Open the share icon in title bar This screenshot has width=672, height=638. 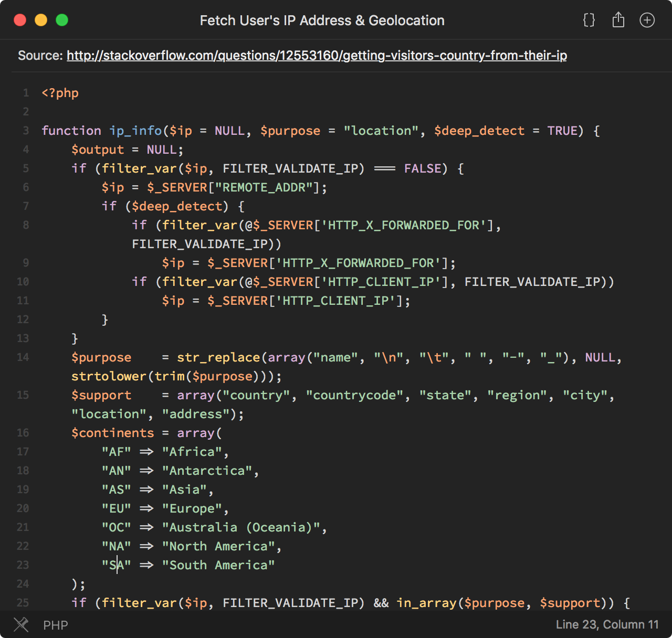[x=618, y=20]
